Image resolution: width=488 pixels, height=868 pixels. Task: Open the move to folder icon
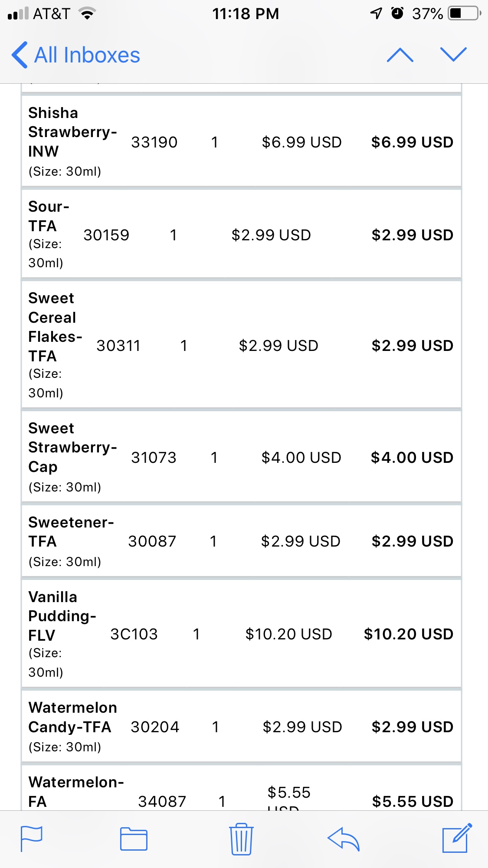[134, 839]
